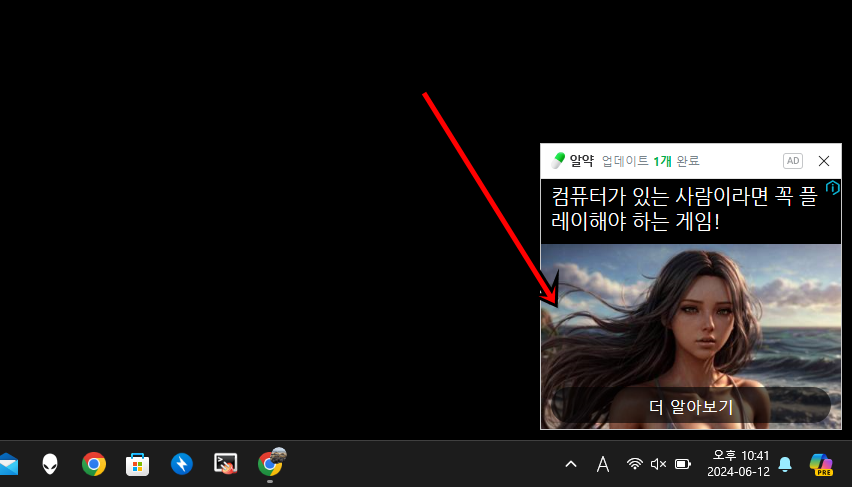Show hidden system tray icons
This screenshot has height=487, width=852.
(x=571, y=464)
